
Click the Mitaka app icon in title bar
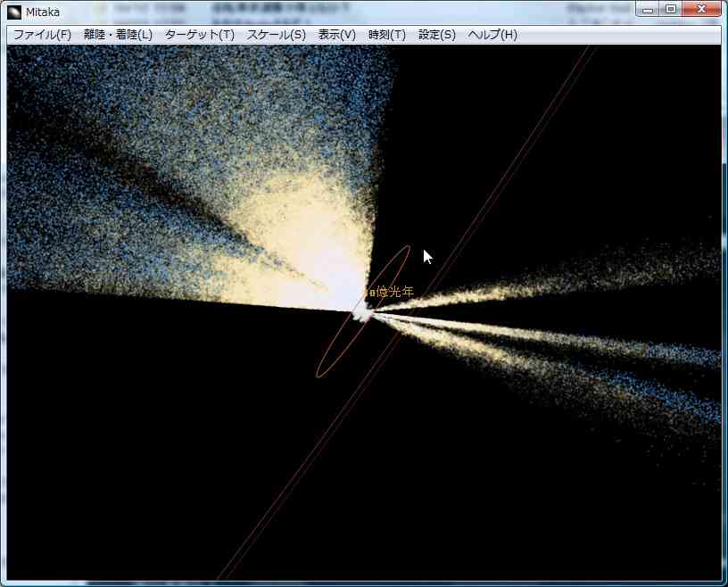click(14, 12)
